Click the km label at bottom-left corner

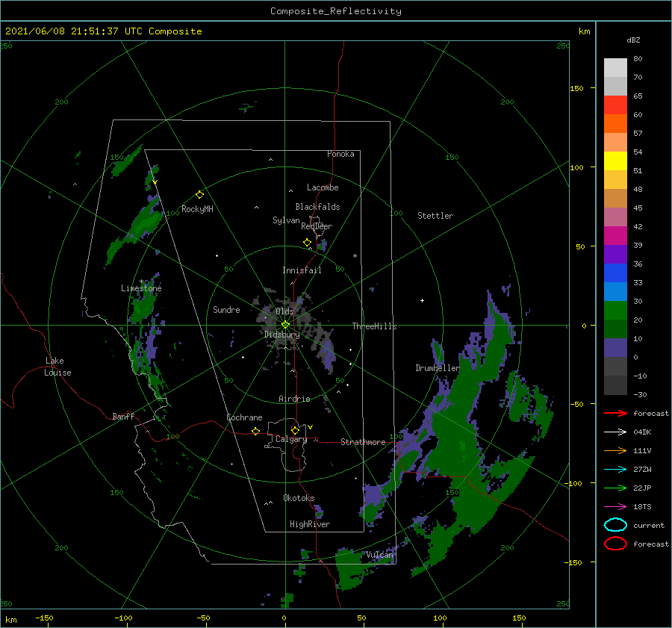[11, 620]
